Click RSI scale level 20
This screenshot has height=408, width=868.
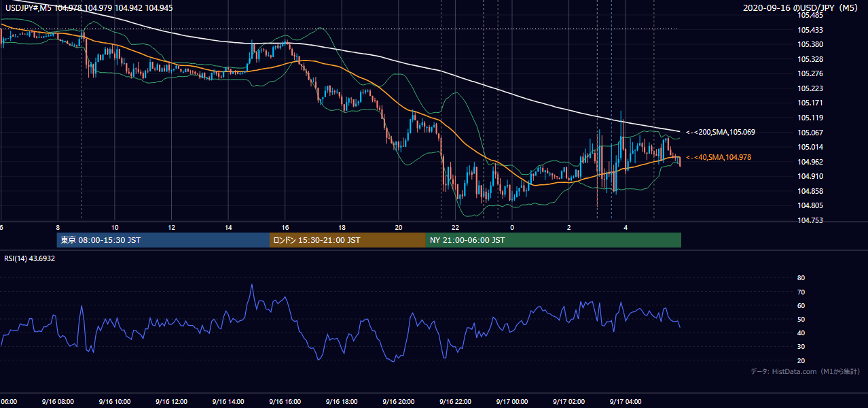pos(801,360)
